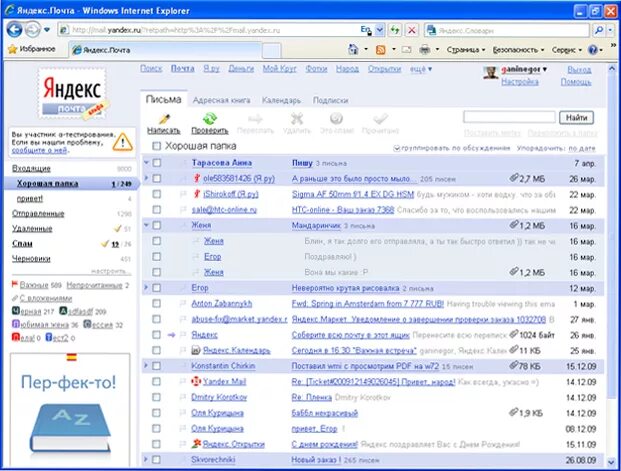Click the red Дела label marker
621x471 pixels.
pyautogui.click(x=15, y=338)
